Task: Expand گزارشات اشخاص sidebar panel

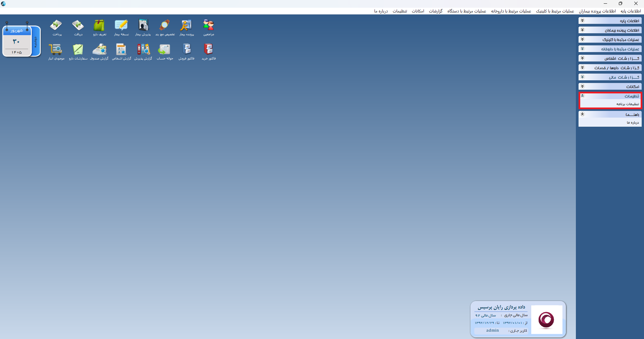Action: (610, 58)
